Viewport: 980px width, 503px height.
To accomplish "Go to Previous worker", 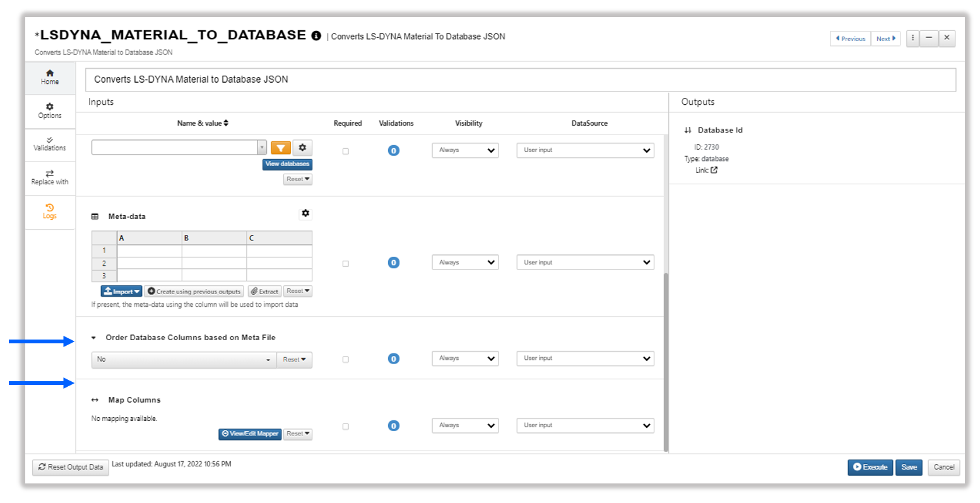I will (850, 38).
